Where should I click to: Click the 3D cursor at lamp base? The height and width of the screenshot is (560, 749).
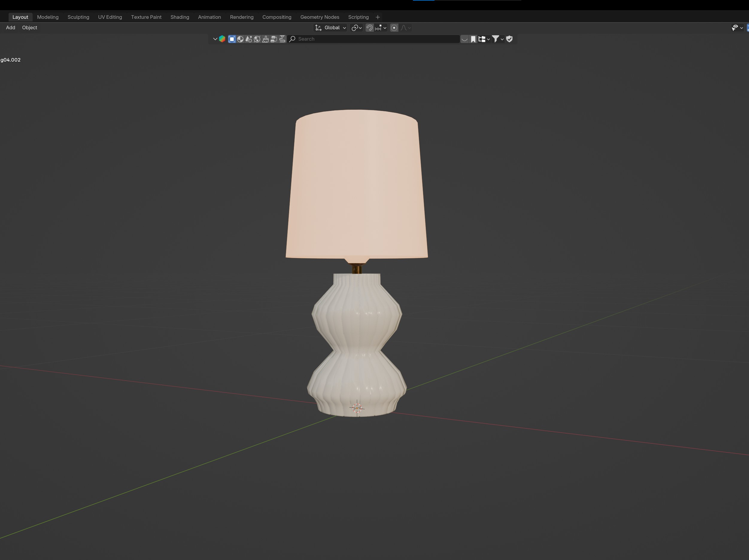pos(357,408)
